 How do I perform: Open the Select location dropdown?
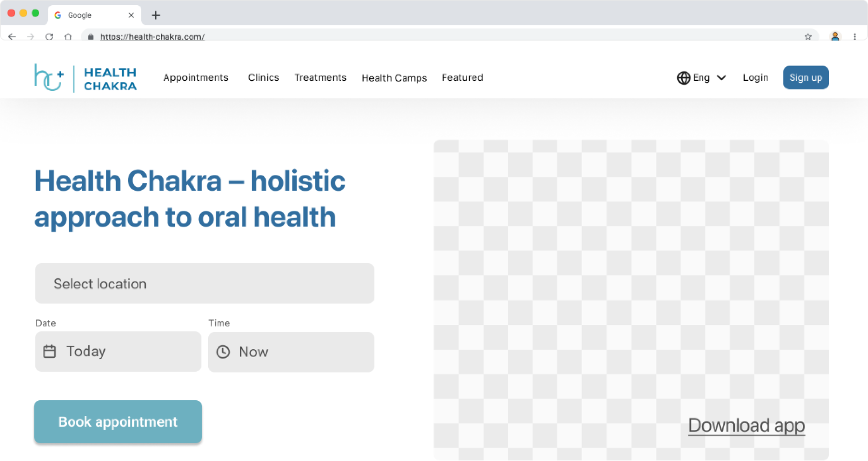click(204, 284)
